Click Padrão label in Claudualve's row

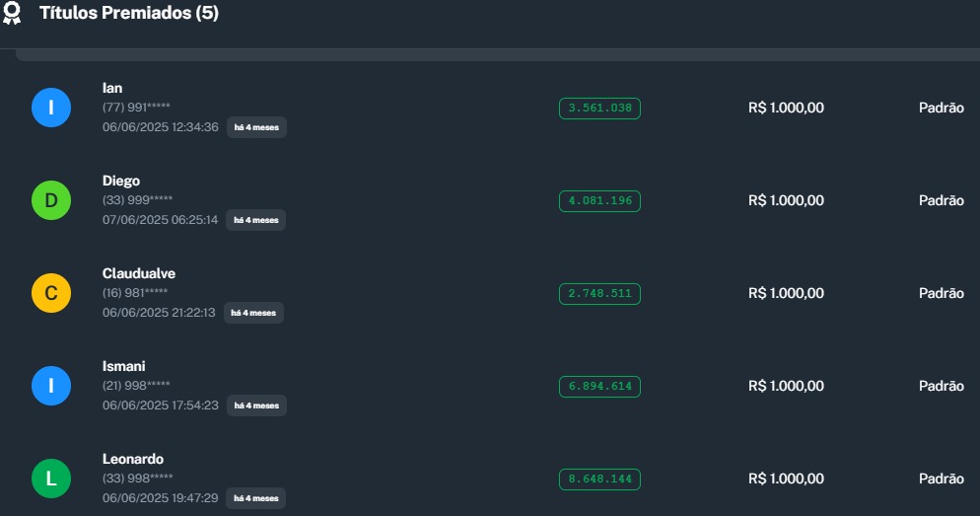click(x=941, y=293)
